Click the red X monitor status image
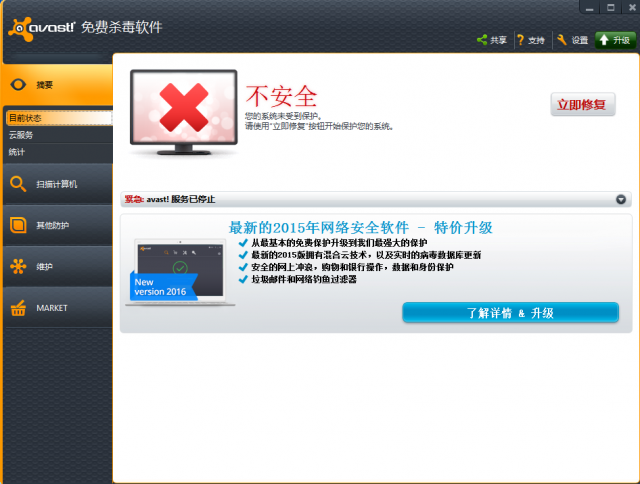This screenshot has width=640, height=484. coord(184,112)
